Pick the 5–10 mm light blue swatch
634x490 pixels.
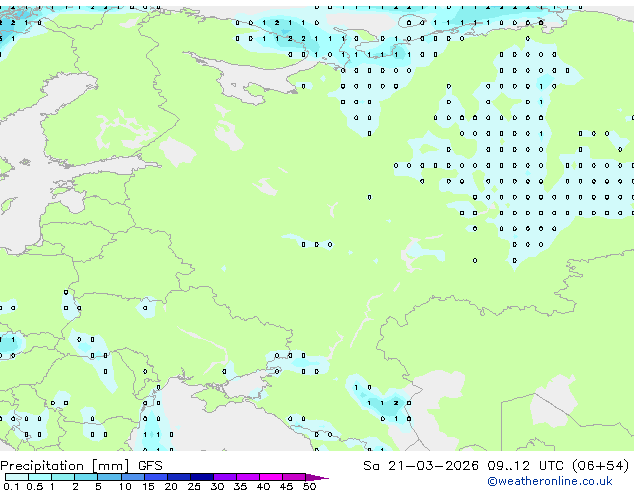click(110, 477)
